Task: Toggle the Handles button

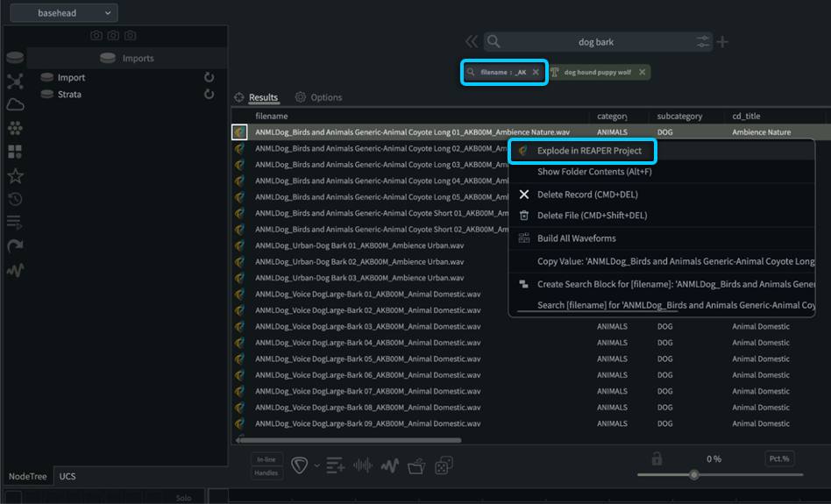Action: pyautogui.click(x=266, y=472)
